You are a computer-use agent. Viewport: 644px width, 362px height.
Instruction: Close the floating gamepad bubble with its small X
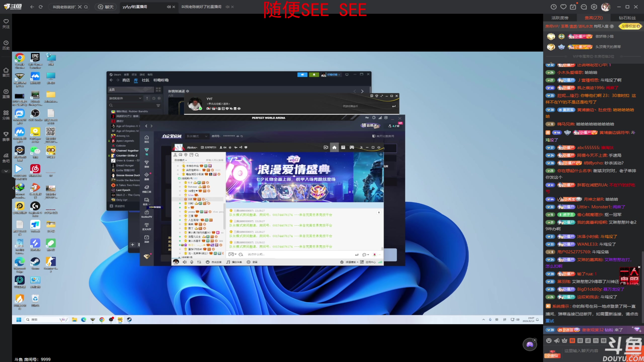(x=535, y=340)
